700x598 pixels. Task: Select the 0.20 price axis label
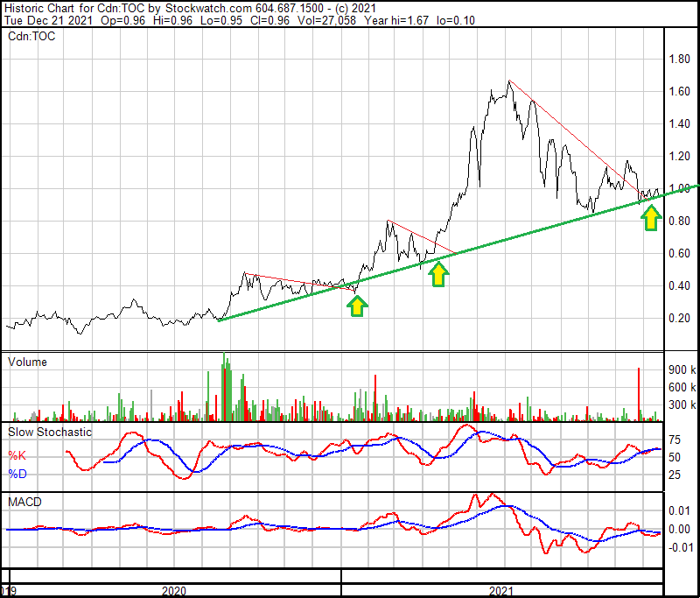coord(679,318)
